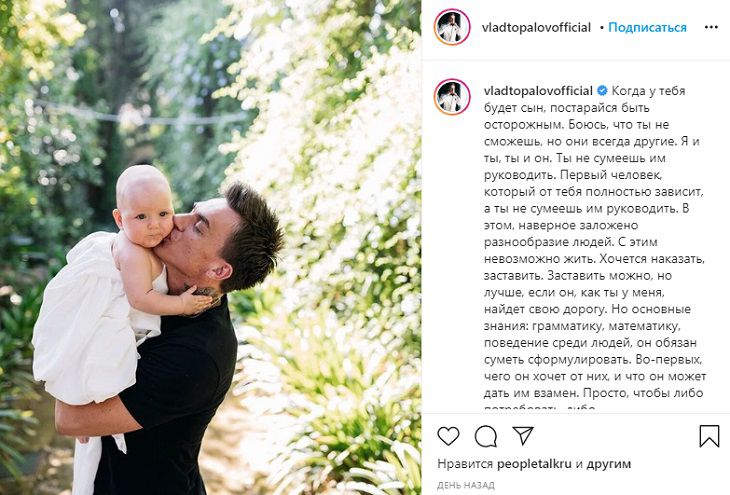Open the vladtopalovofficial username in the header
This screenshot has width=730, height=495.
click(536, 27)
